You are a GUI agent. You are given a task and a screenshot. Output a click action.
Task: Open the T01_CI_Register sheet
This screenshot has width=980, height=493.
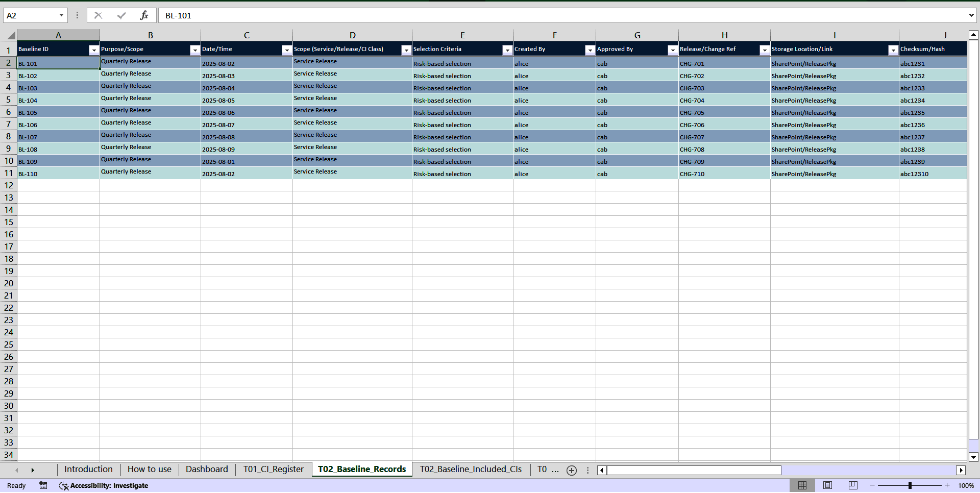pyautogui.click(x=273, y=470)
